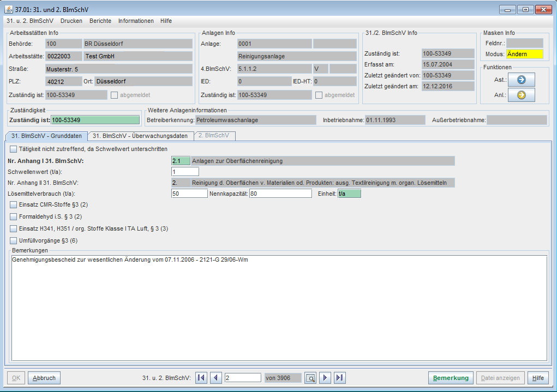
Task: Toggle Formaldehyd i.S. § 3 (2) checkbox
Action: [14, 217]
